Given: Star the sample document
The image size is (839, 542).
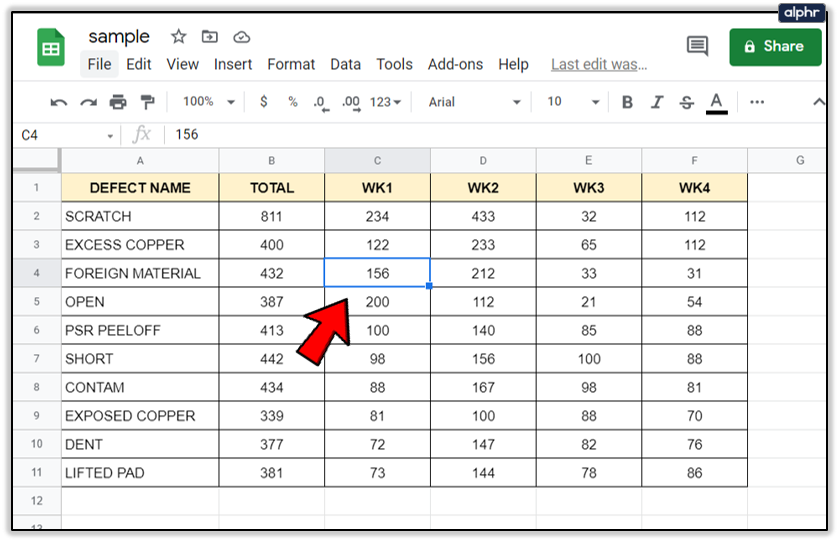Looking at the screenshot, I should tap(179, 37).
